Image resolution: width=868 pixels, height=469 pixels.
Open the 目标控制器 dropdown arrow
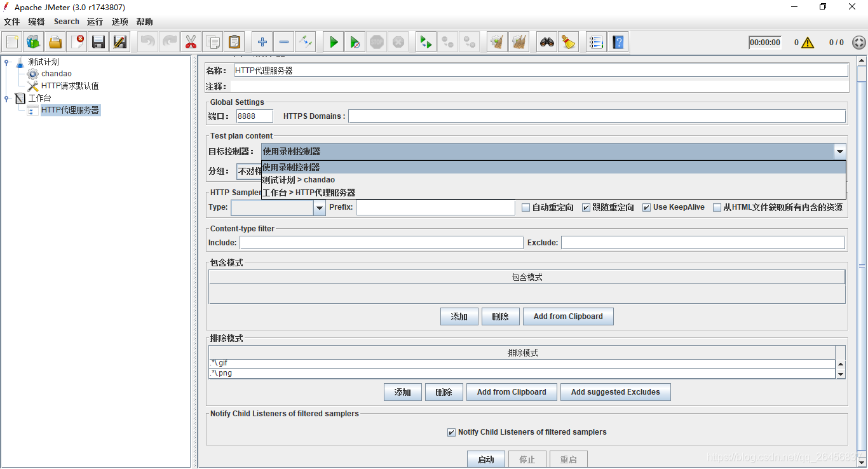pos(840,151)
